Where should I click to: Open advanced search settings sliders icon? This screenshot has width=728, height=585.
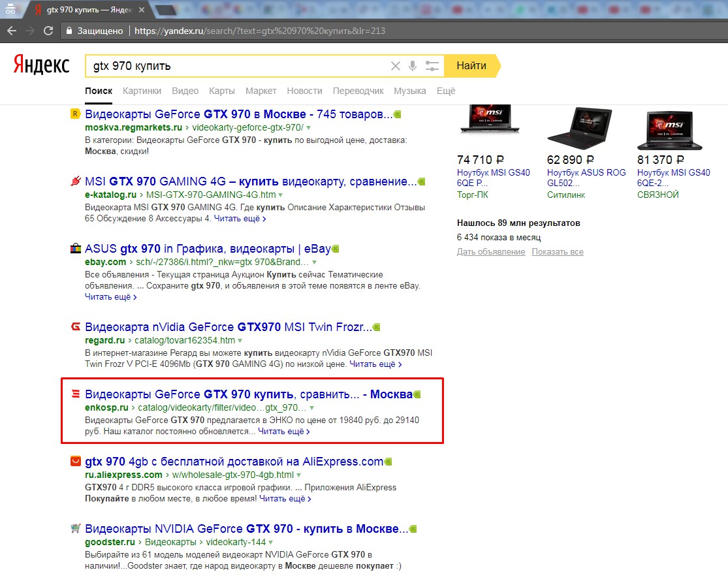[x=432, y=66]
